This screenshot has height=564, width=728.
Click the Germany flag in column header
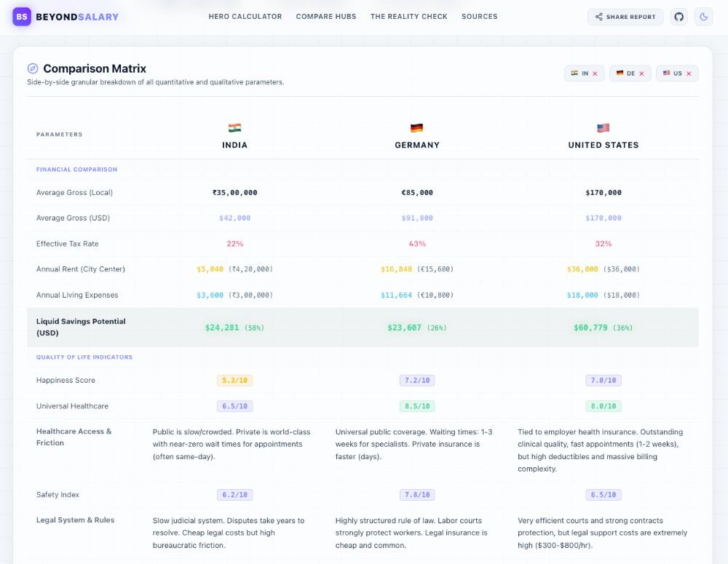(417, 127)
